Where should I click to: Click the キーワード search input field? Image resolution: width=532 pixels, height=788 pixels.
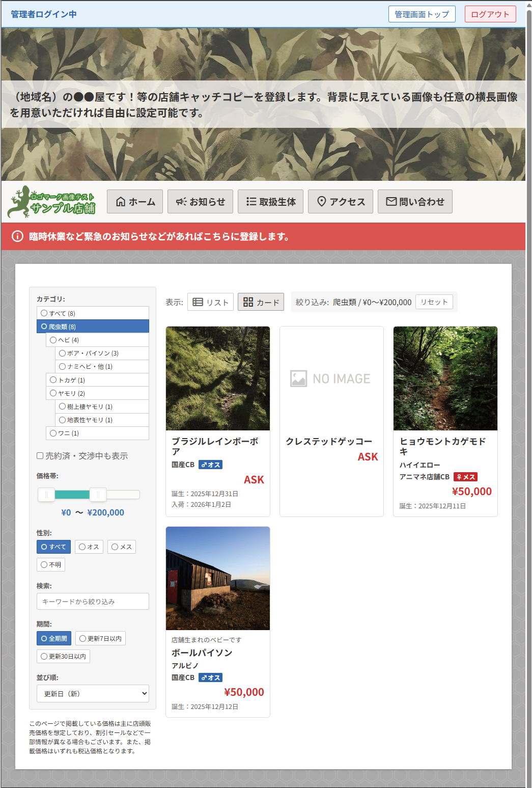point(93,602)
